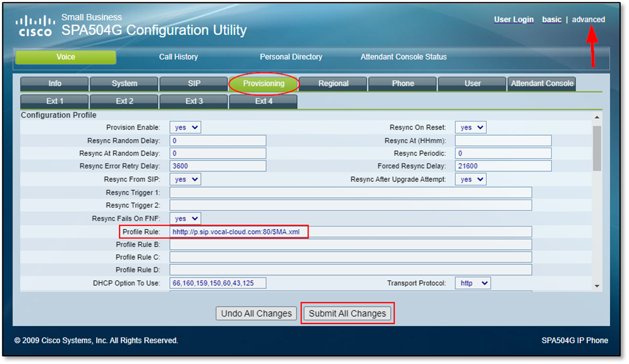The width and height of the screenshot is (629, 364).
Task: Open the Ext 2 tab
Action: (x=124, y=101)
